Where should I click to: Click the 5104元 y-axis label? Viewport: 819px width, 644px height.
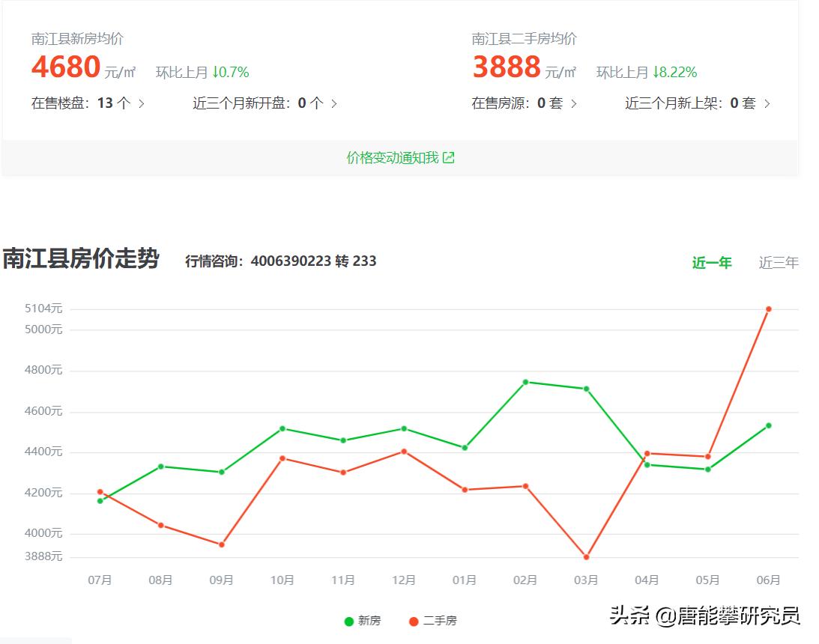[43, 309]
